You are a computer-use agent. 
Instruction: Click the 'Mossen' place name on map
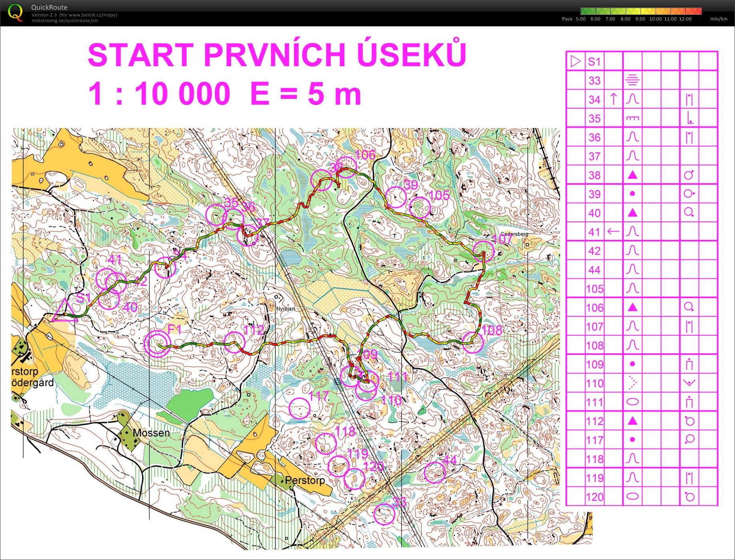tap(151, 433)
